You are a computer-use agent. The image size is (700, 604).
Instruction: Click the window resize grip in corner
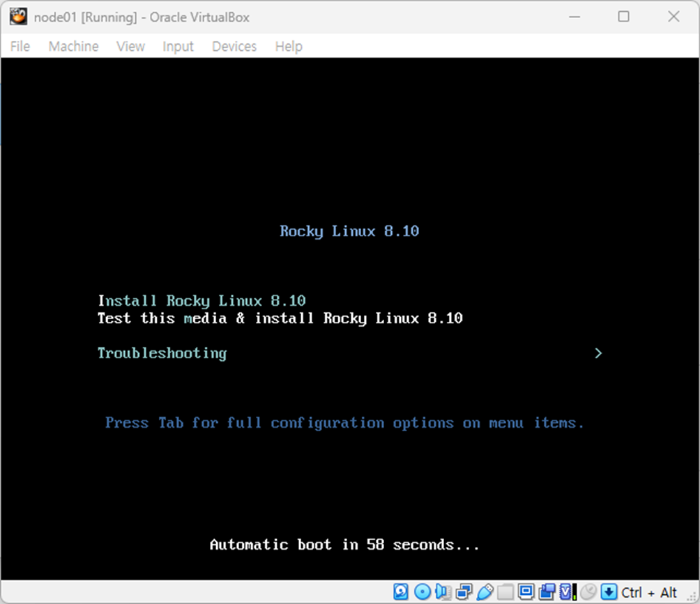pos(692,596)
